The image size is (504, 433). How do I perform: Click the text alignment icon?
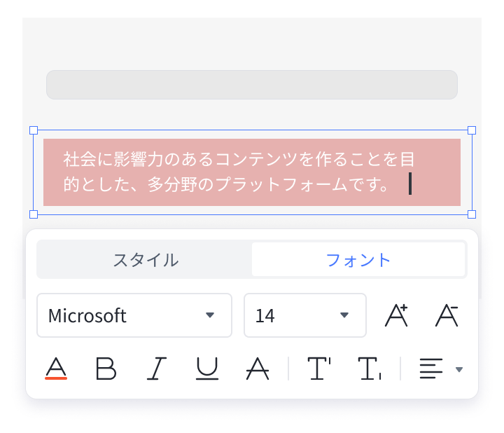coord(432,369)
